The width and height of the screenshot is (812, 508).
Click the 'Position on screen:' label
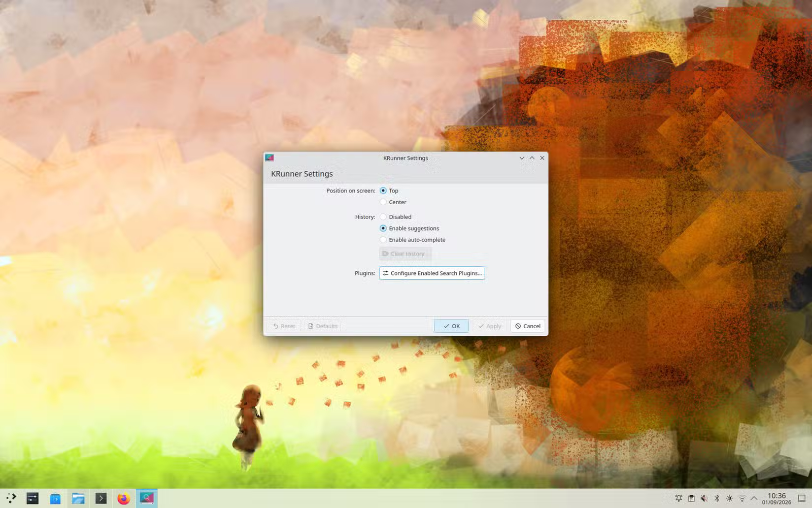351,191
